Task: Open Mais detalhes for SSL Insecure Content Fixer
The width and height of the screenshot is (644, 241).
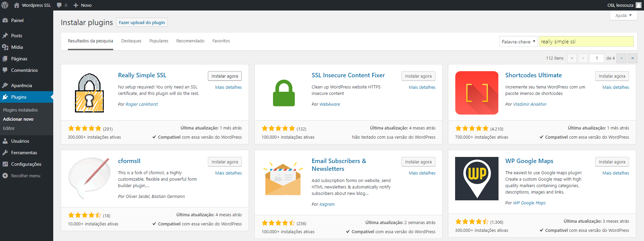Action: [422, 87]
